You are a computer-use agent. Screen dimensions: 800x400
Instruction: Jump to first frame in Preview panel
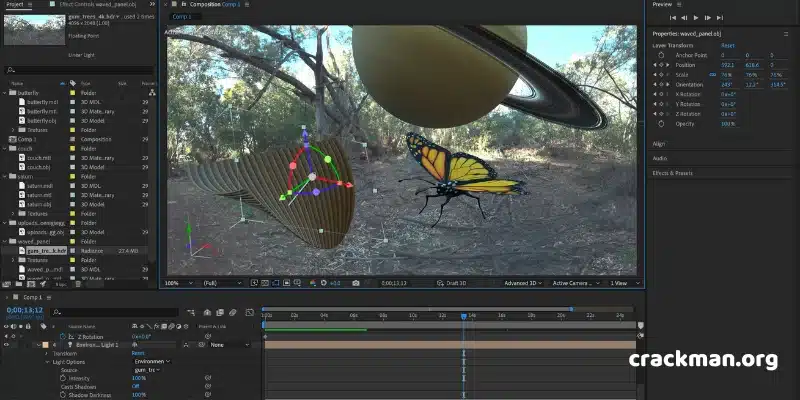(x=672, y=18)
